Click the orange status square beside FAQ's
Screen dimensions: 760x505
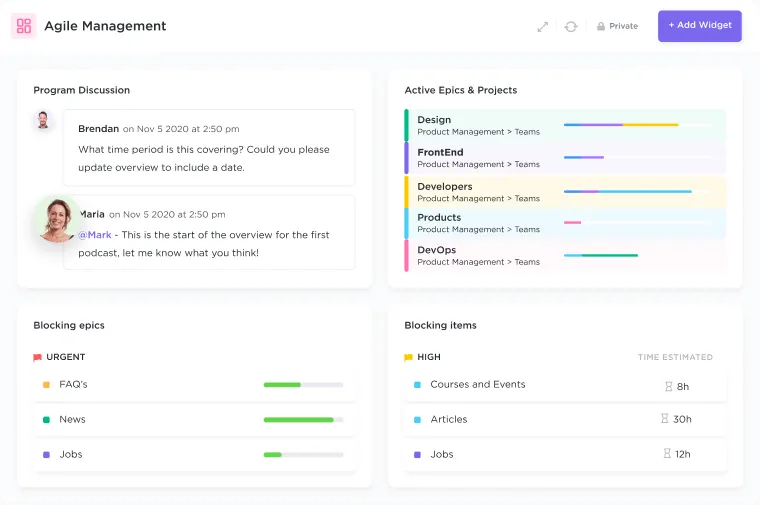click(x=47, y=385)
